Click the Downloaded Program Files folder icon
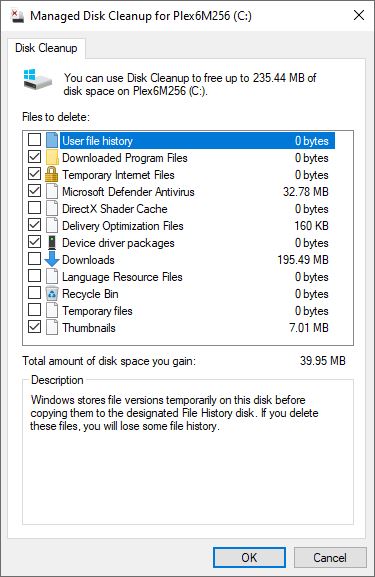This screenshot has height=577, width=375. (52, 157)
